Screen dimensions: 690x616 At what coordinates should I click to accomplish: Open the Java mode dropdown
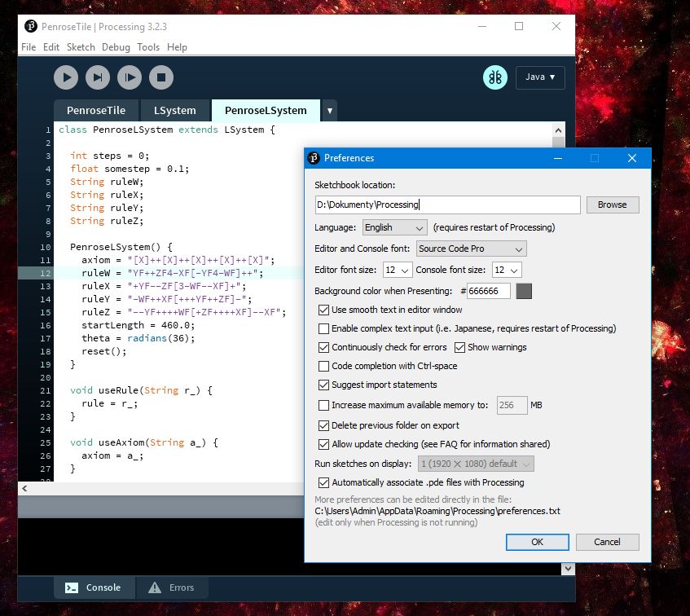tap(540, 77)
